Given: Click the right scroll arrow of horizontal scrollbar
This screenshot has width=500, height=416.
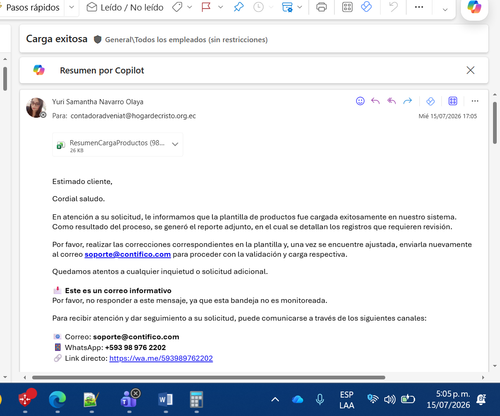Looking at the screenshot, I should click(483, 377).
